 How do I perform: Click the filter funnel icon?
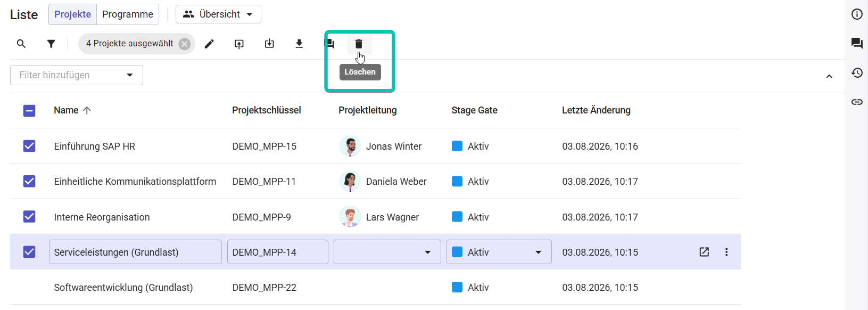coord(51,44)
